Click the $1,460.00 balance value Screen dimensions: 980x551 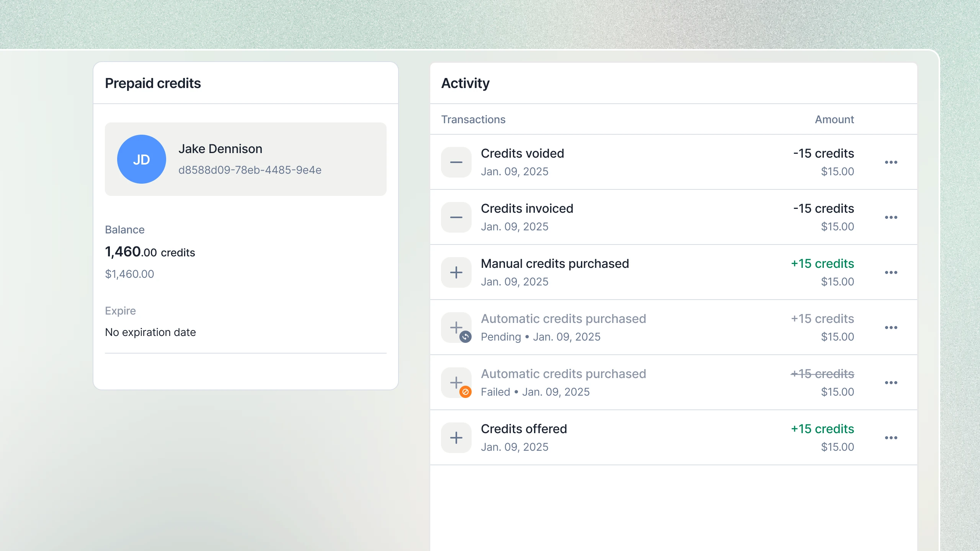pos(129,274)
